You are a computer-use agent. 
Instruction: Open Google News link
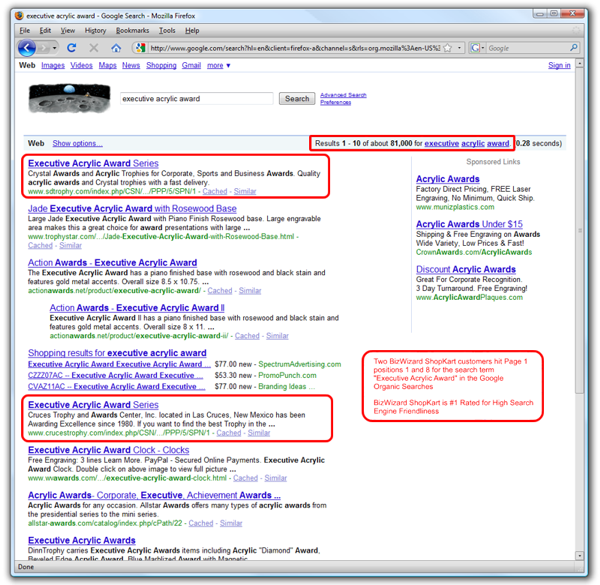pos(131,65)
